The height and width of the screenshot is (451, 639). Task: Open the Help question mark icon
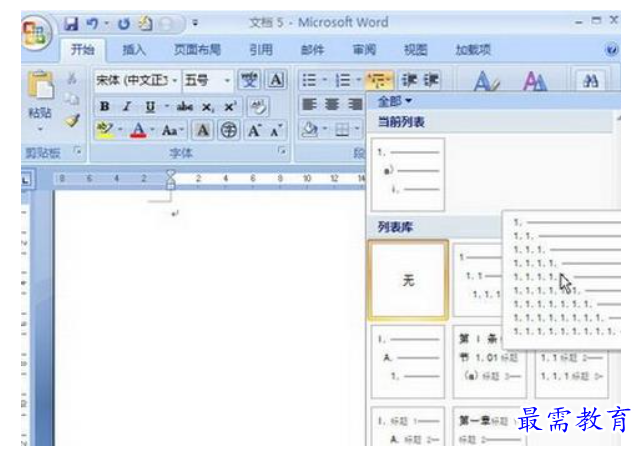pos(611,50)
